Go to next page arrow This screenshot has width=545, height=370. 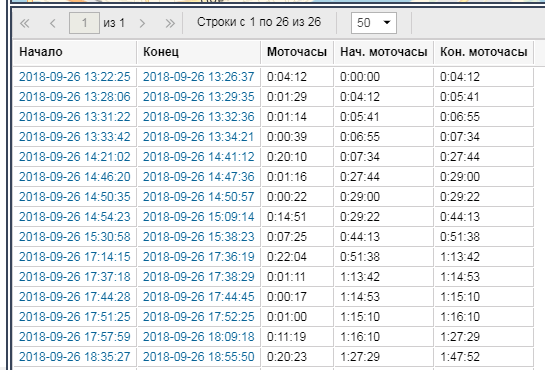[142, 23]
